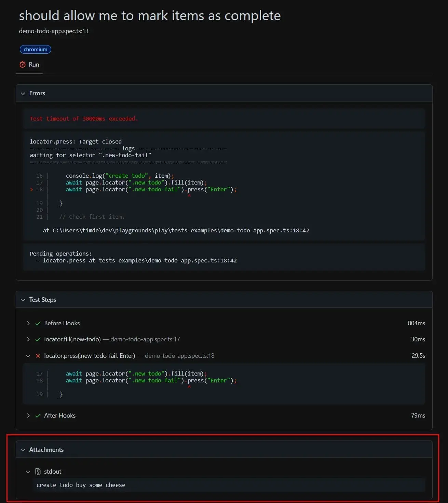Click the Test timeout exceeded error message
448x503 pixels.
click(84, 119)
